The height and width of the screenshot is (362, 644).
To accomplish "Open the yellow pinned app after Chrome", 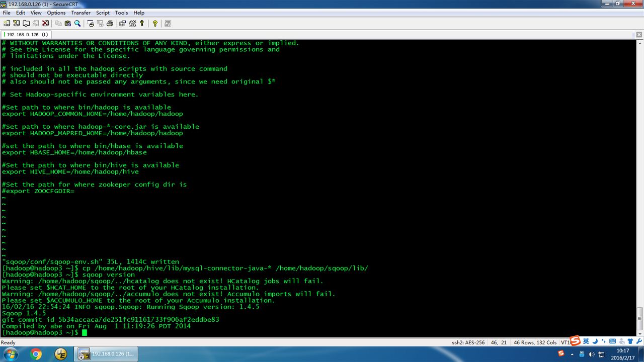I will 61,354.
